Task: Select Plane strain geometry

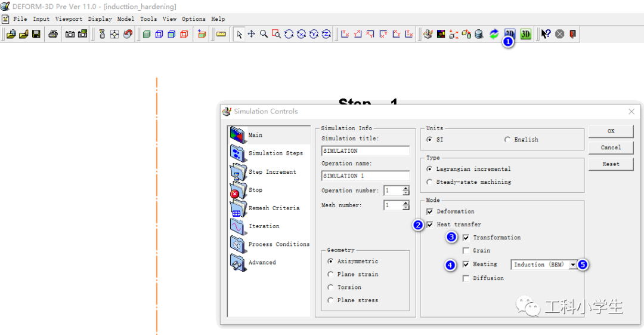Action: (330, 274)
